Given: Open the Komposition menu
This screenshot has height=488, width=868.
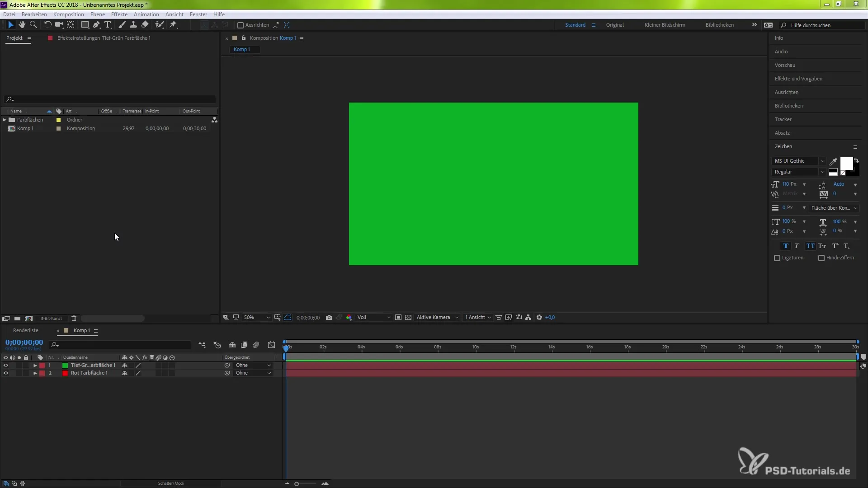Looking at the screenshot, I should point(69,14).
